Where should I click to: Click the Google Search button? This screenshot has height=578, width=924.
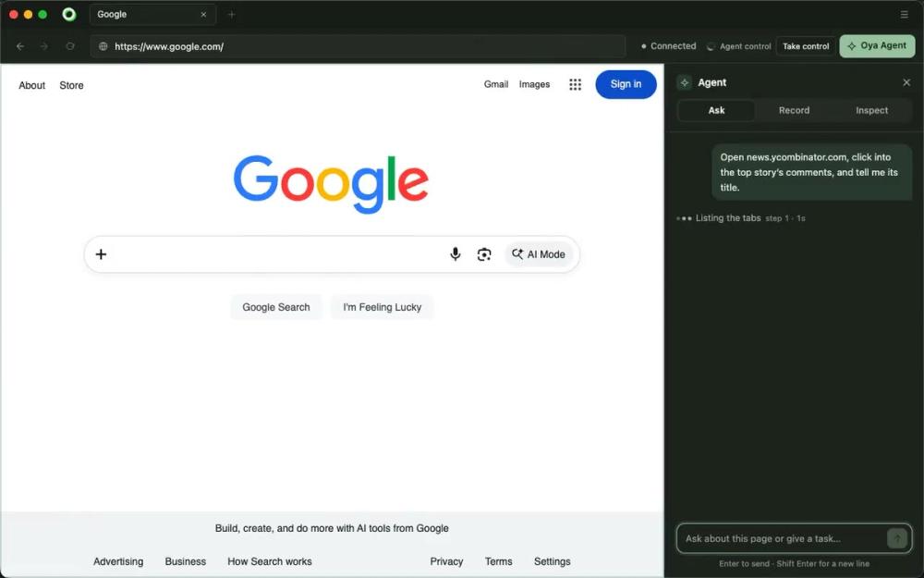[x=275, y=307]
